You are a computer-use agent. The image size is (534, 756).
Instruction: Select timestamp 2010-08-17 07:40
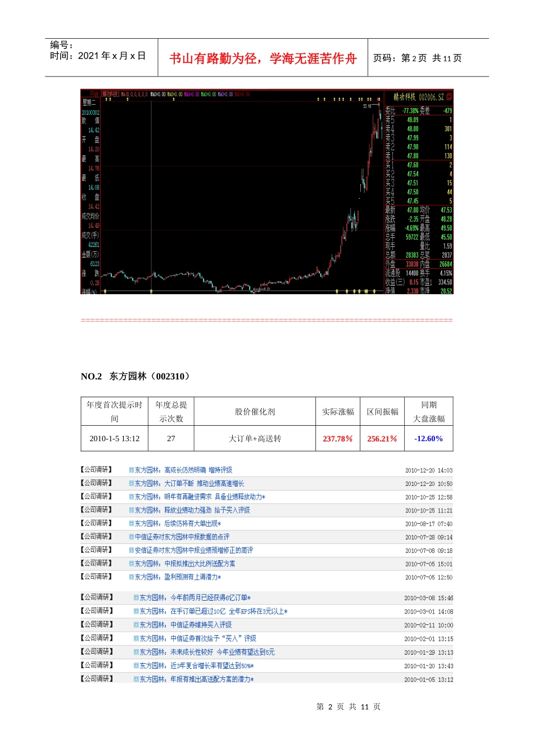click(429, 524)
